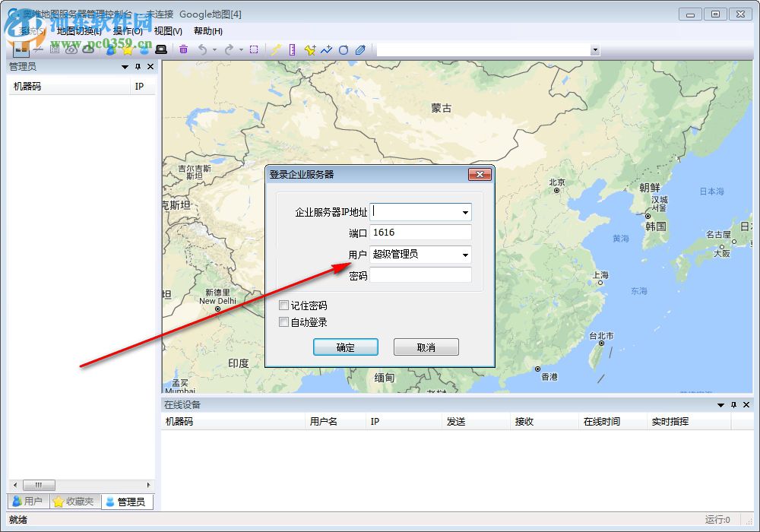Viewport: 760px width, 532px height.
Task: Enable 自动登录 in the login dialog
Action: point(285,321)
